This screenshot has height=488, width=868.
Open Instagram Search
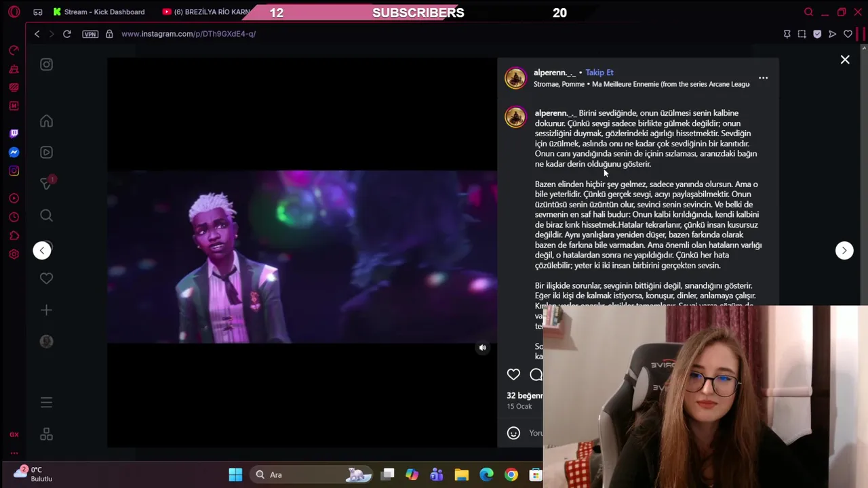click(x=46, y=216)
